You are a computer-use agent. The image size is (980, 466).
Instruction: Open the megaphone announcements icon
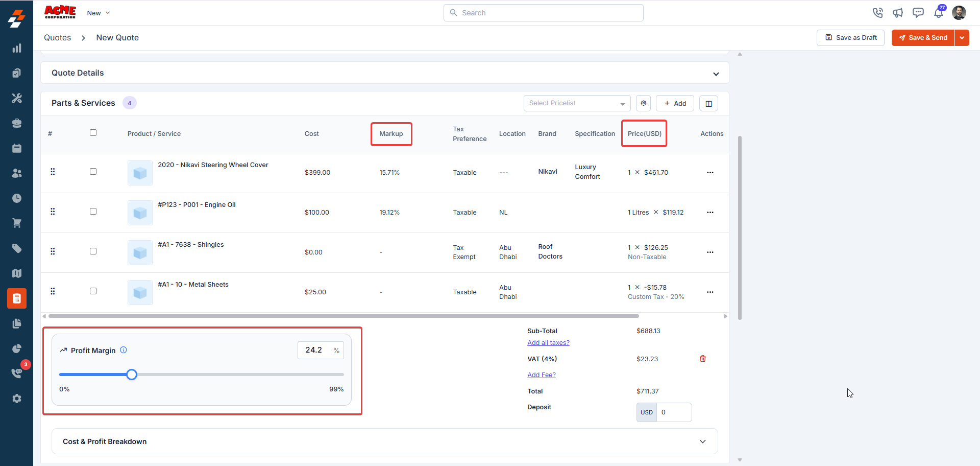click(898, 13)
